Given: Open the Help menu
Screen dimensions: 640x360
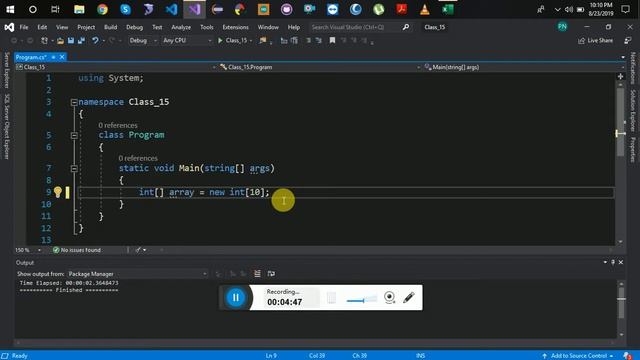Looking at the screenshot, I should tap(293, 27).
